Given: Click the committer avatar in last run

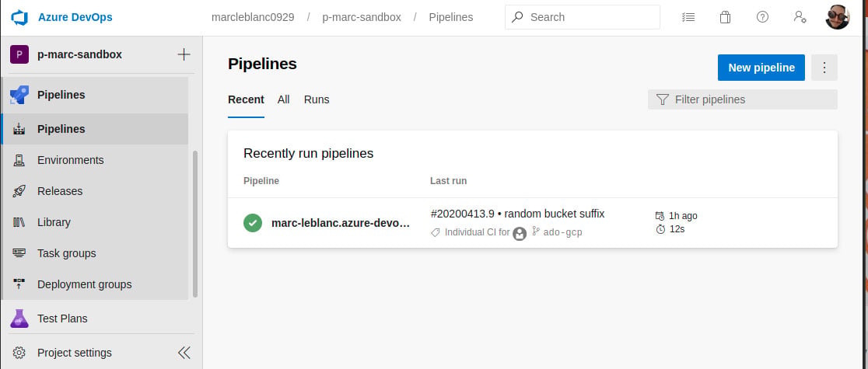Looking at the screenshot, I should pos(520,234).
